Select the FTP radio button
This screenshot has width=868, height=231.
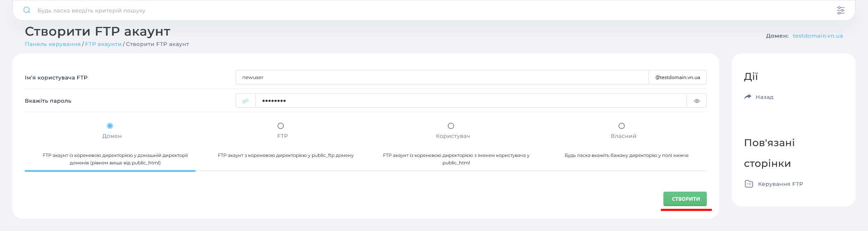[281, 126]
